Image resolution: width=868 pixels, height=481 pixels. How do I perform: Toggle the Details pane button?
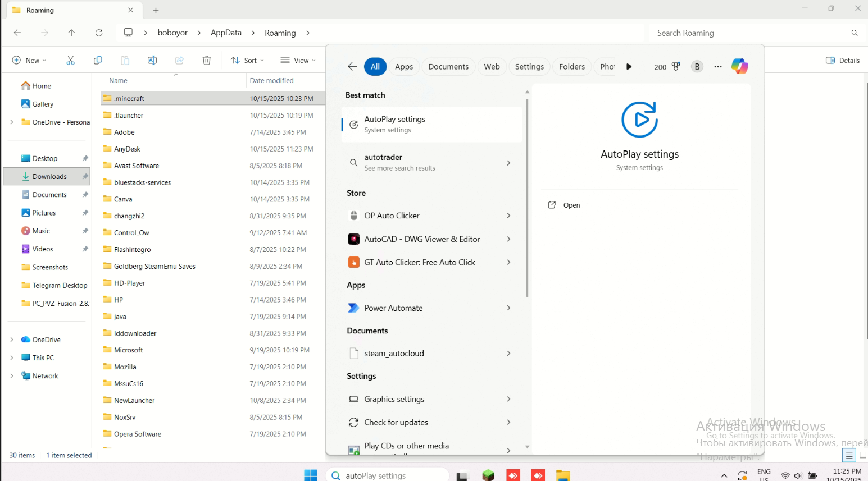[843, 61]
